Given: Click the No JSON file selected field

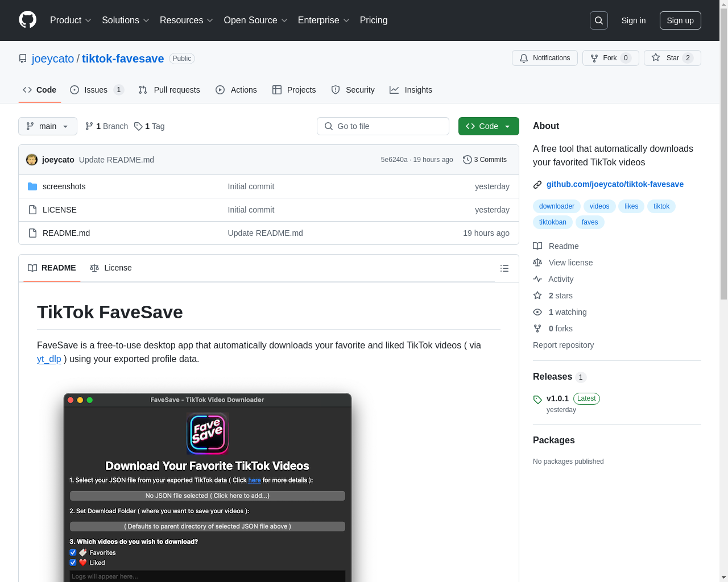Looking at the screenshot, I should click(208, 496).
